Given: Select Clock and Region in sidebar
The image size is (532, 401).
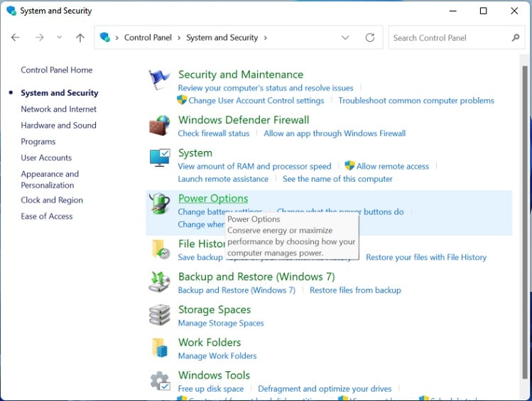Looking at the screenshot, I should click(52, 200).
